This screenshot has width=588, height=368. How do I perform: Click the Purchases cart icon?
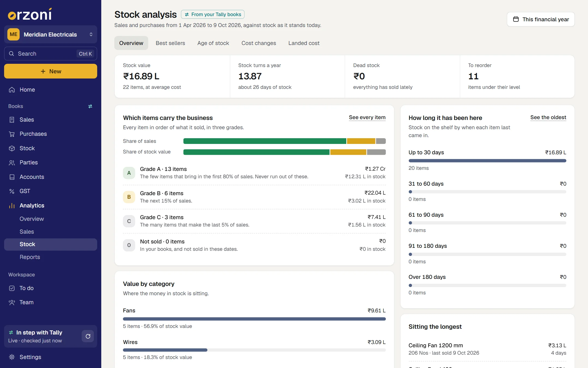click(12, 134)
